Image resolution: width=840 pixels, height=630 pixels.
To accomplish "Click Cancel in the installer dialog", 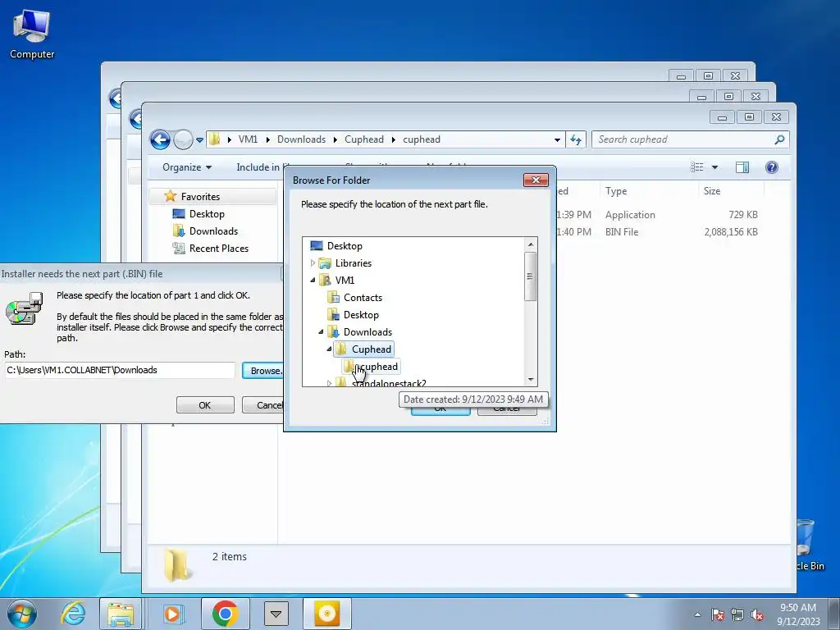I will click(x=263, y=405).
